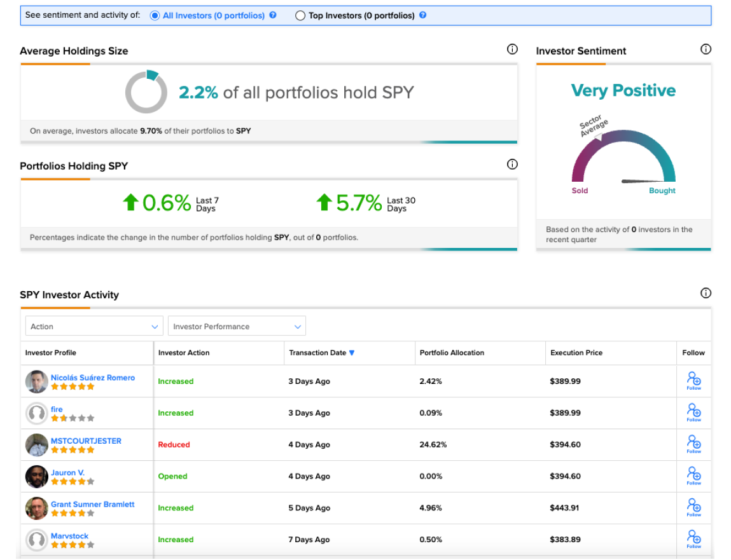Open fire user's avatar thumbnail
Image resolution: width=731 pixels, height=560 pixels.
(37, 413)
